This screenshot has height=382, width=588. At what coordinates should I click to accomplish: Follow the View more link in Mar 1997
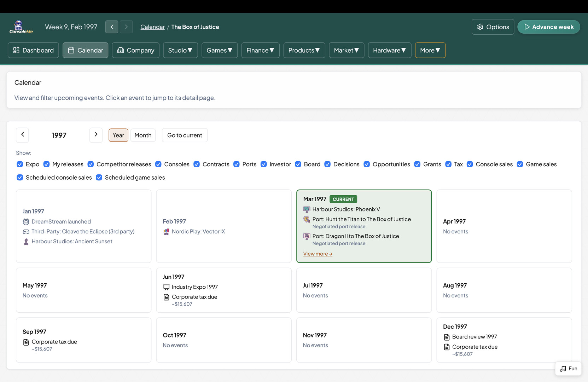coord(318,254)
